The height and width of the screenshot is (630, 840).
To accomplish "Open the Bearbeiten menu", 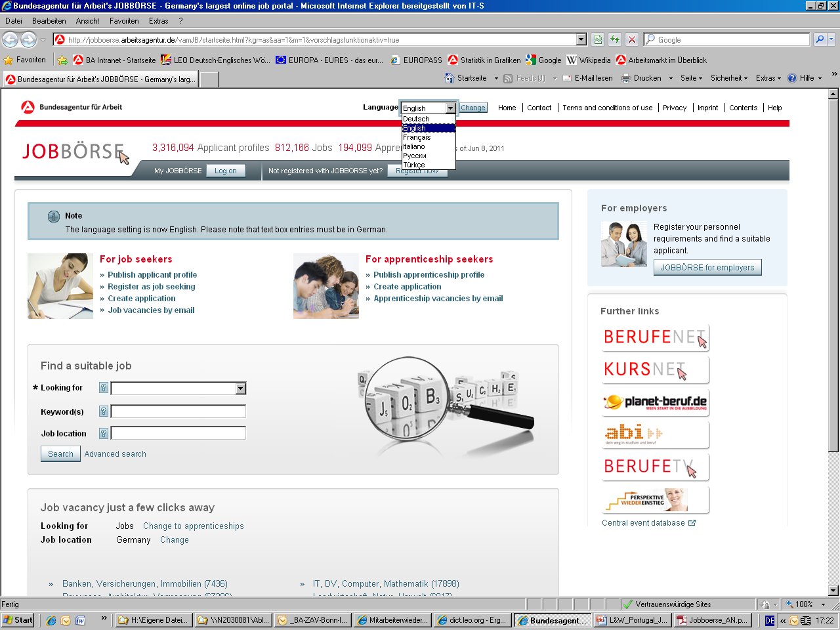I will [x=49, y=21].
